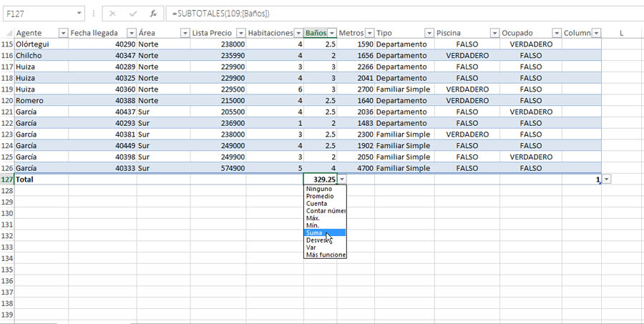Open the Tipo column filter button
Image resolution: width=644 pixels, height=324 pixels.
[429, 33]
